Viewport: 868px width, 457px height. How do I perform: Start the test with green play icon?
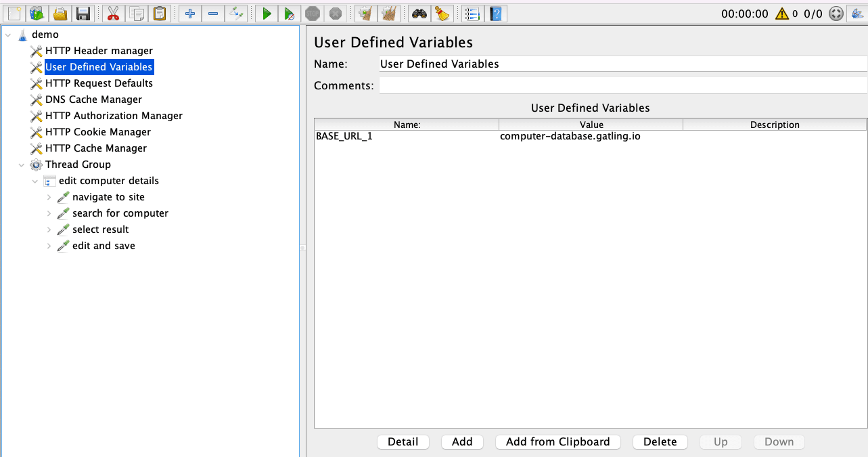coord(267,13)
